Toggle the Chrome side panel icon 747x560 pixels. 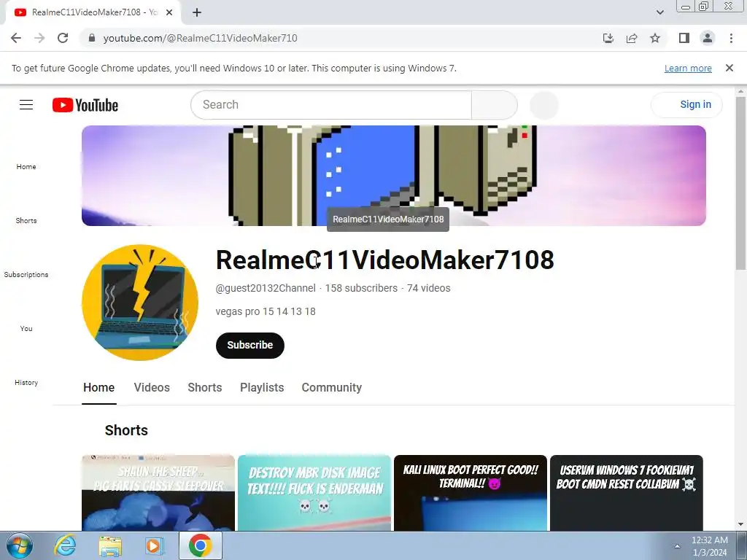pos(684,38)
